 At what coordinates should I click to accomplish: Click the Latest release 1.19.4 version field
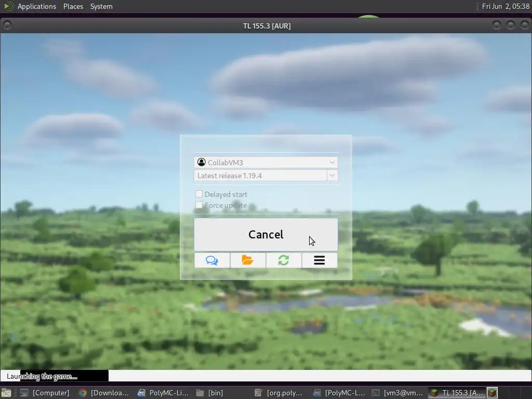coord(261,176)
